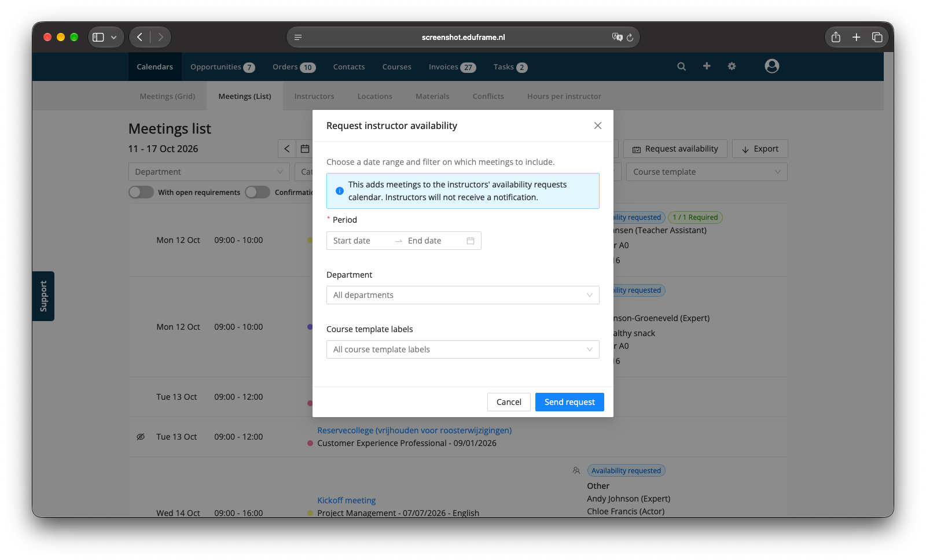Toggle With open requirements switch
This screenshot has width=926, height=560.
(141, 192)
